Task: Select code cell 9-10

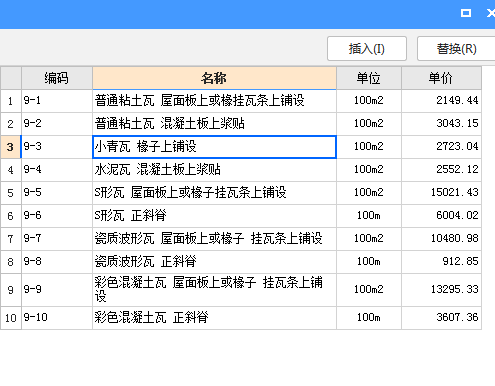Action: pyautogui.click(x=57, y=318)
